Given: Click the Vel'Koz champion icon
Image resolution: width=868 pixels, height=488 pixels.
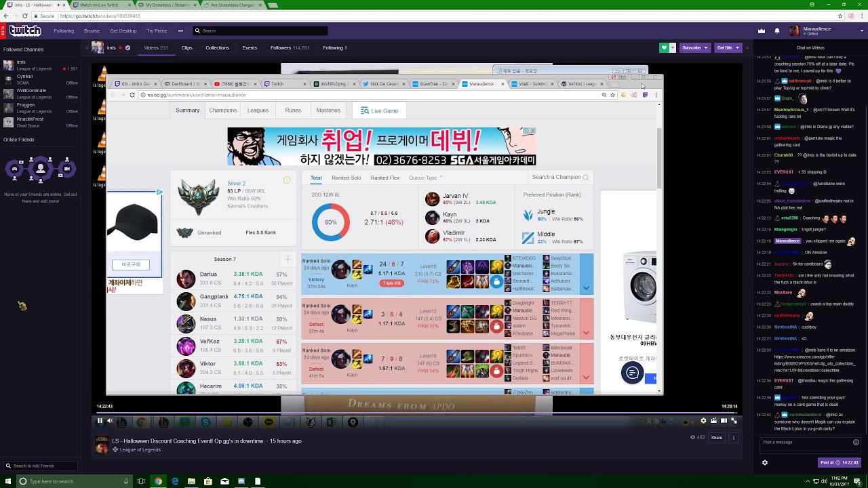Looking at the screenshot, I should [x=186, y=346].
